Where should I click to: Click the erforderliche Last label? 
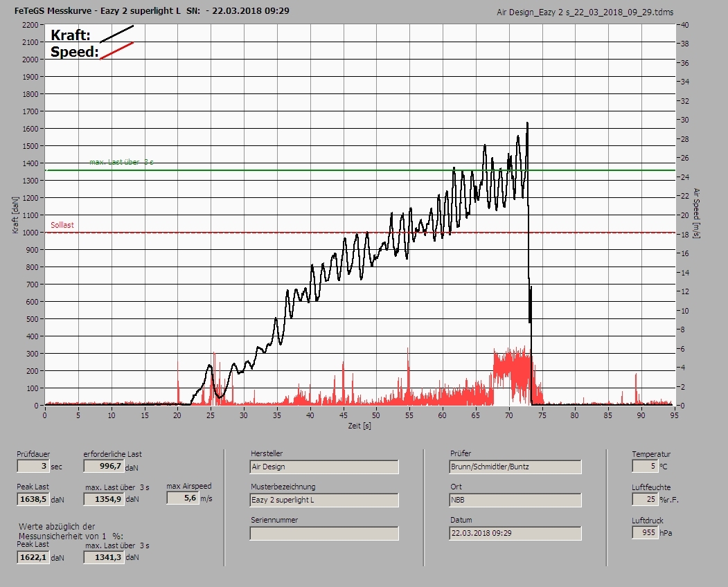coord(113,454)
